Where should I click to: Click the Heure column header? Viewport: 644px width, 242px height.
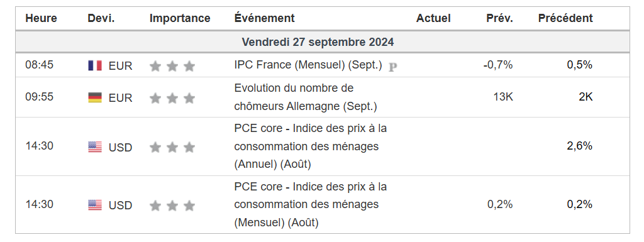(x=41, y=18)
